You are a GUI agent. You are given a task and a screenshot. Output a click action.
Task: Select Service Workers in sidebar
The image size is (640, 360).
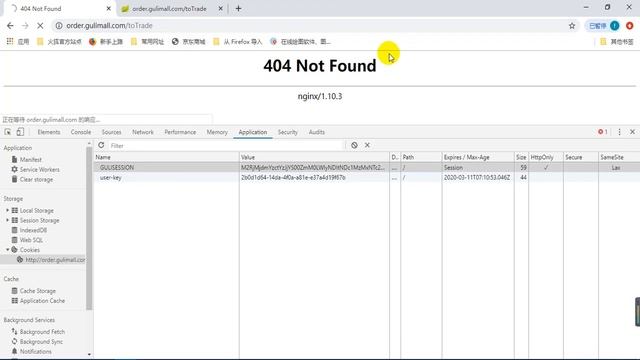pos(40,169)
